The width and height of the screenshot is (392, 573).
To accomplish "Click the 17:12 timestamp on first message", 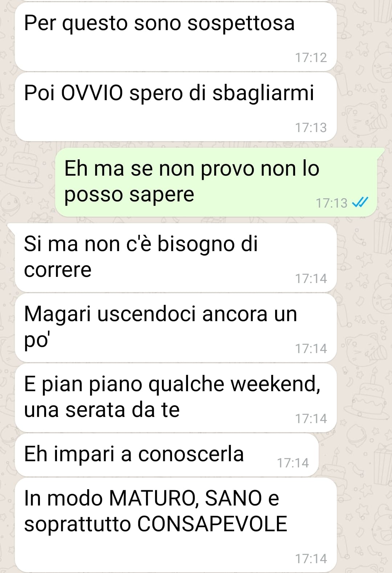I will pyautogui.click(x=311, y=57).
